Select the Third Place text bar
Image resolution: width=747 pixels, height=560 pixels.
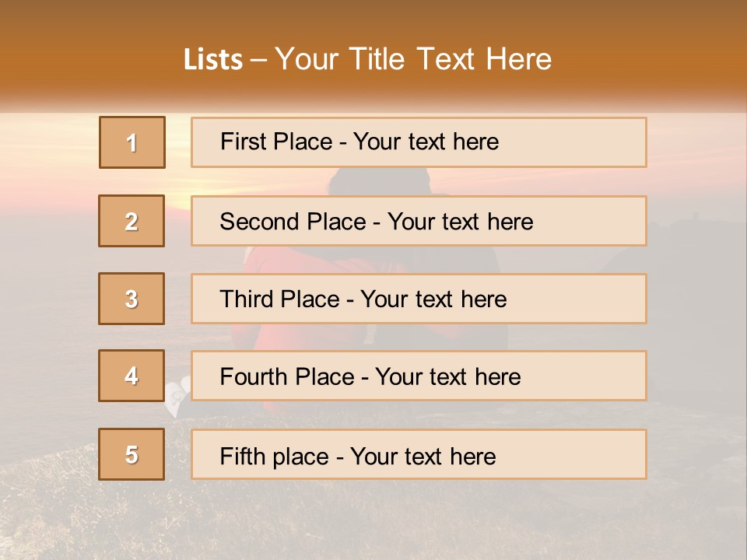[419, 299]
